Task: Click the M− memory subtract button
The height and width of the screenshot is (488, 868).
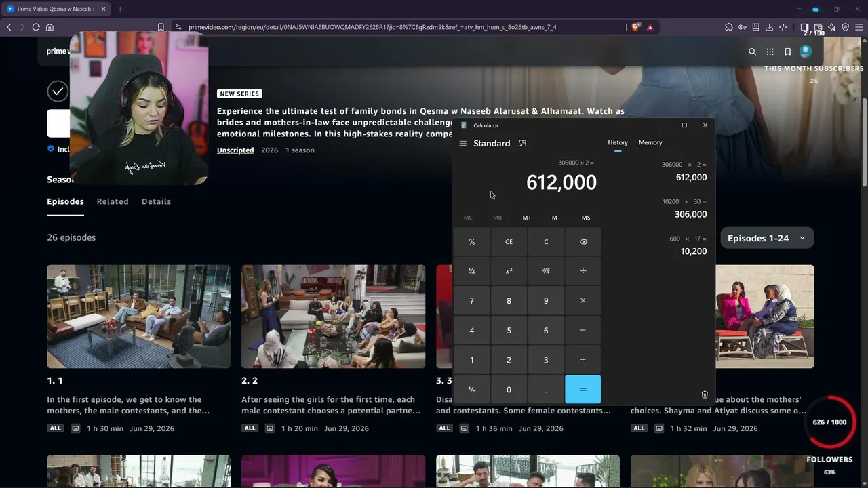Action: (556, 218)
